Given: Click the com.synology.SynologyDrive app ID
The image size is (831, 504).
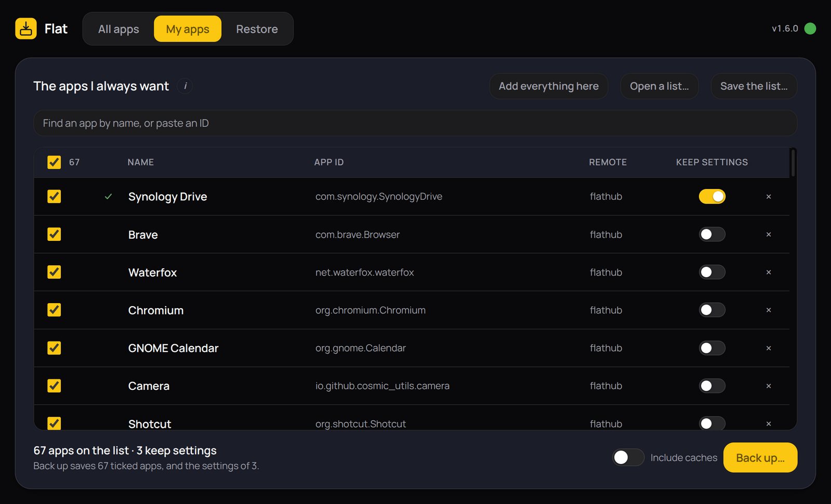Looking at the screenshot, I should point(379,197).
